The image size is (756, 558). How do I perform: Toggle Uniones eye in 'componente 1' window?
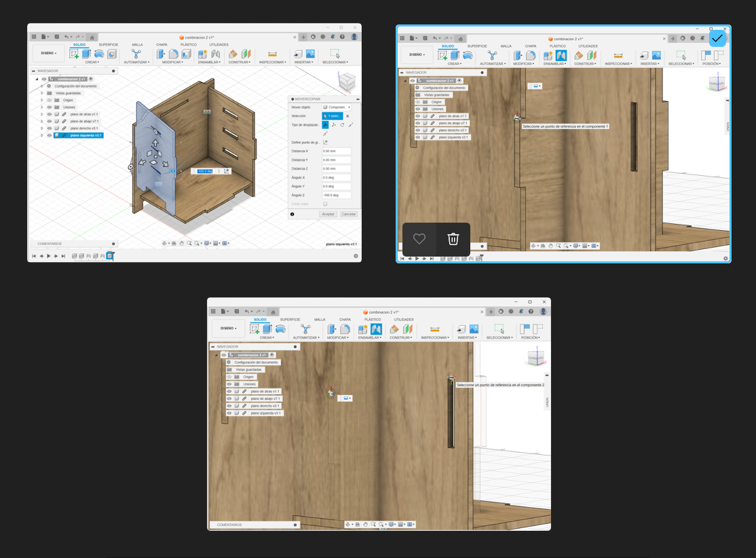(418, 109)
